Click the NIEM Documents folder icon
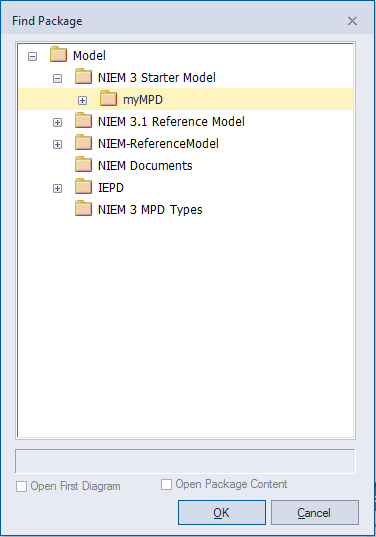 click(83, 164)
